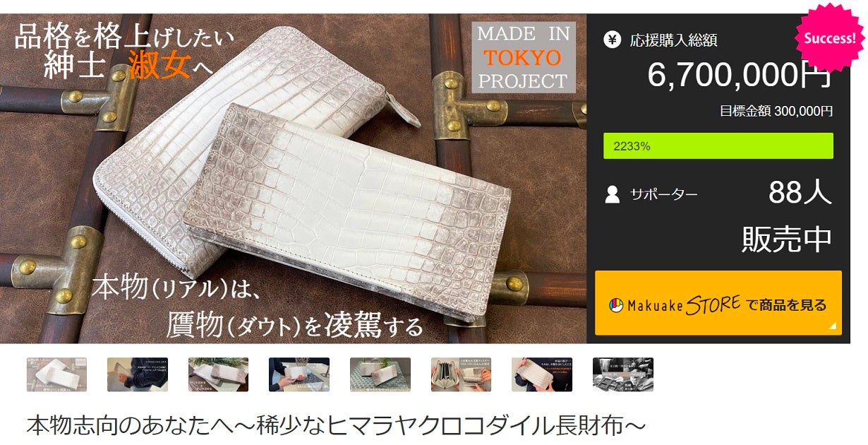Select the second thumbnail of the person holding a wallet
Screen dimensions: 868x445
(x=138, y=374)
